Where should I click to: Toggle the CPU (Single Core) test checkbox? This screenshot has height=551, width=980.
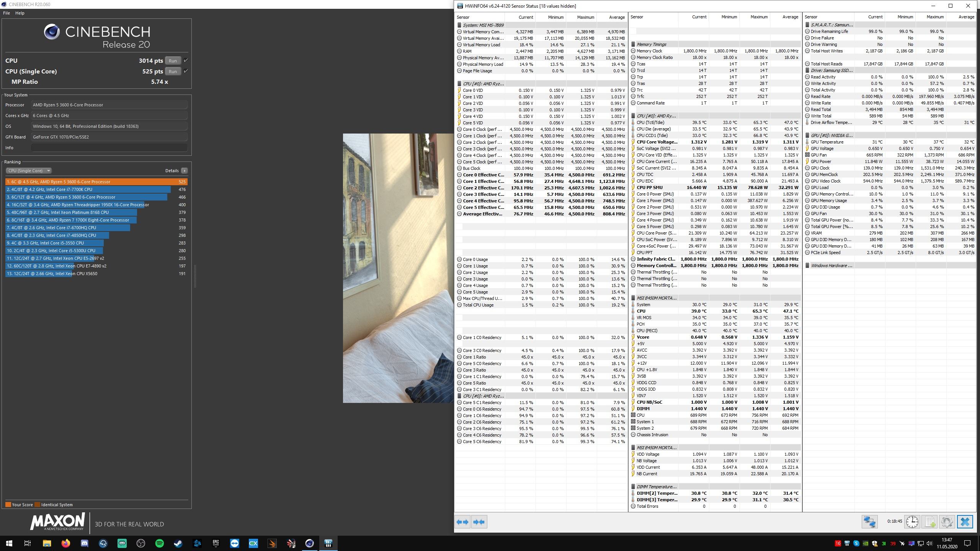(186, 71)
